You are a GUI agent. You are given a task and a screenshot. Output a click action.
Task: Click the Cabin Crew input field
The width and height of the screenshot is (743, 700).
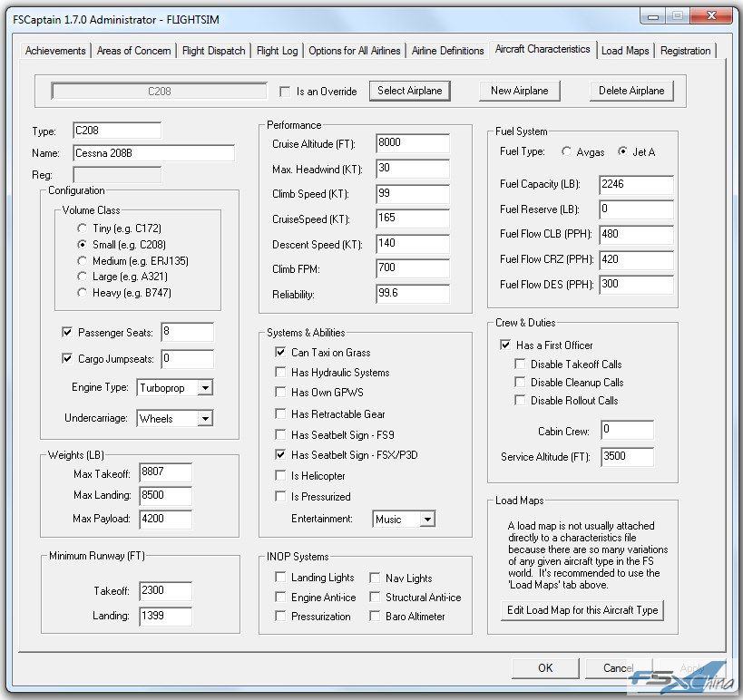click(x=628, y=430)
